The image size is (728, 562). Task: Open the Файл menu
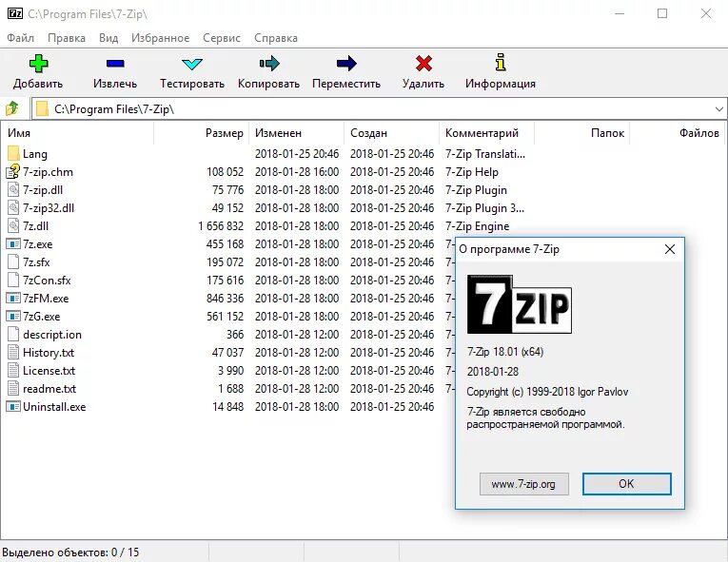pos(20,38)
